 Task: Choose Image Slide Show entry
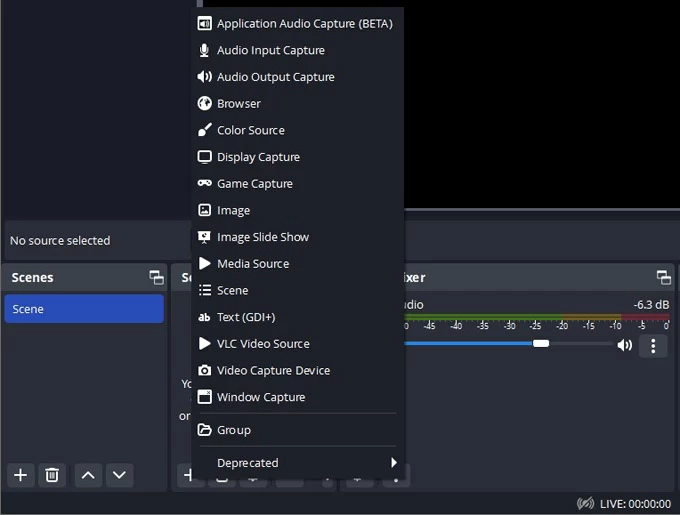point(298,237)
